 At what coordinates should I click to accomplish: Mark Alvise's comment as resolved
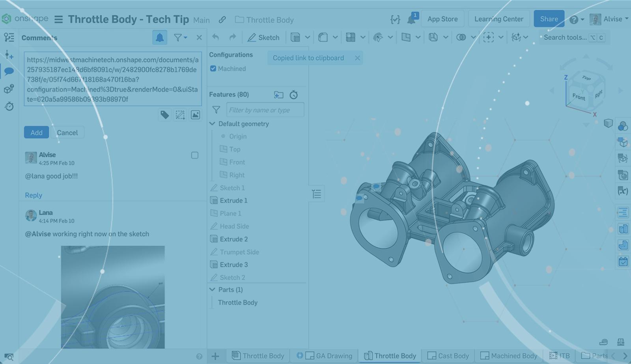pyautogui.click(x=194, y=155)
